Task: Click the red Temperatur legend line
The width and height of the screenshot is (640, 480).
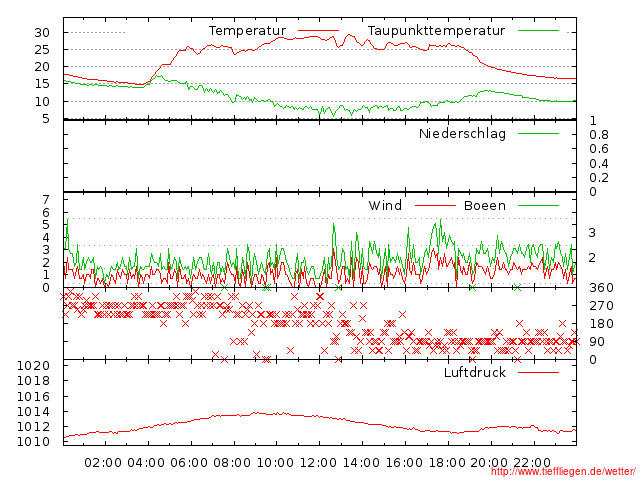Action: 318,31
